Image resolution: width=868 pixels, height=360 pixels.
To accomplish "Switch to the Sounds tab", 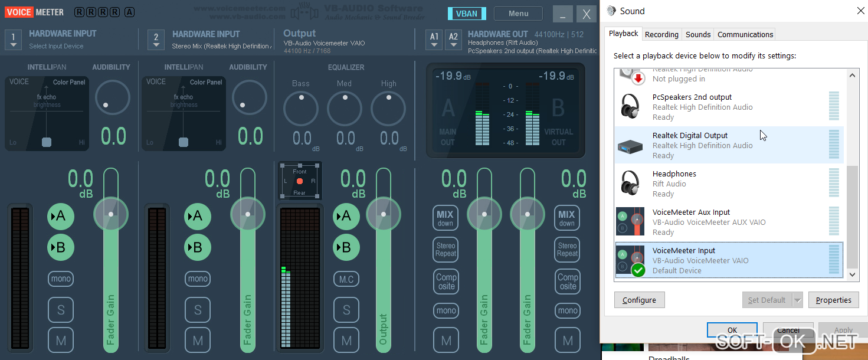I will [x=698, y=34].
